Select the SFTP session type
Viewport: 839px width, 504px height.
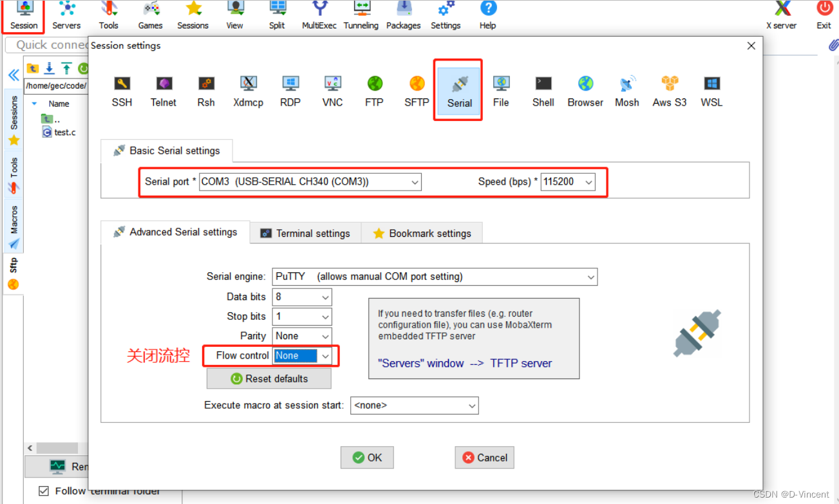(417, 91)
